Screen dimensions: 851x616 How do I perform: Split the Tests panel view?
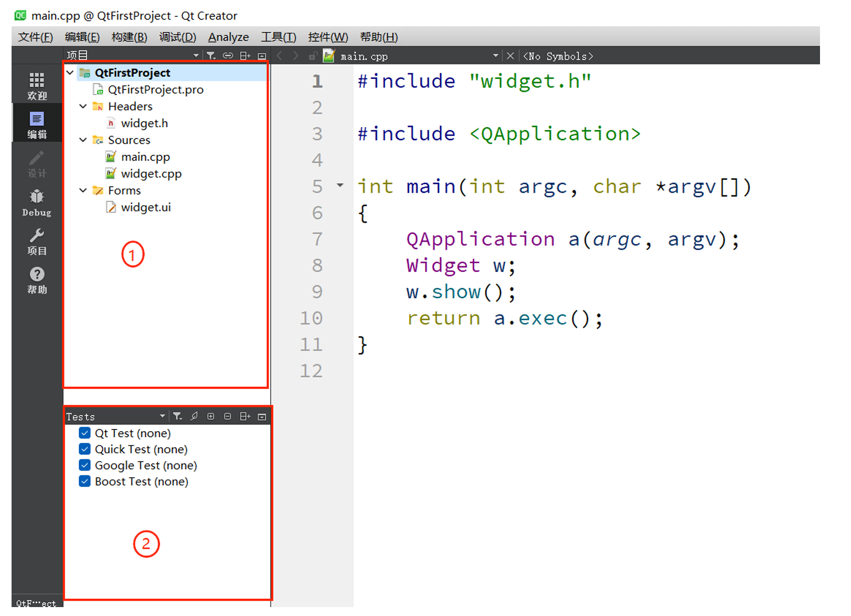tap(245, 416)
